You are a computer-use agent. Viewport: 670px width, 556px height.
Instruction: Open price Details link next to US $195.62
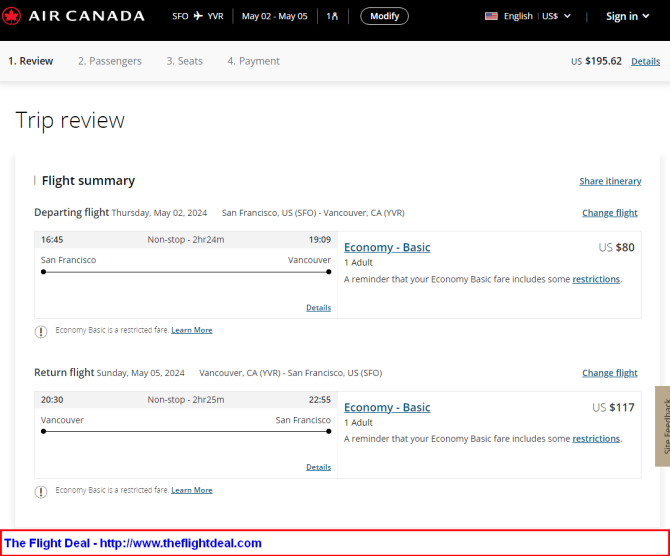click(645, 62)
